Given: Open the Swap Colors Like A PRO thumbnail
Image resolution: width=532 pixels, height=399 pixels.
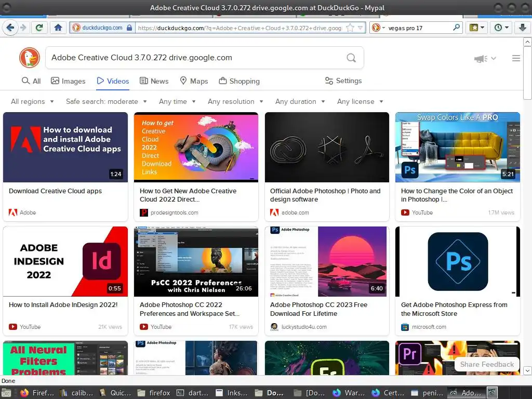Looking at the screenshot, I should (x=457, y=147).
